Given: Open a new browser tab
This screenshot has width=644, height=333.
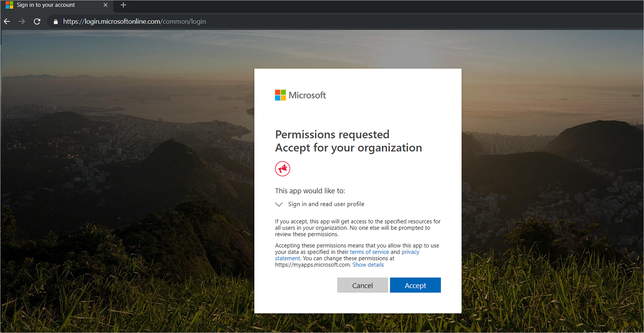Looking at the screenshot, I should (123, 5).
